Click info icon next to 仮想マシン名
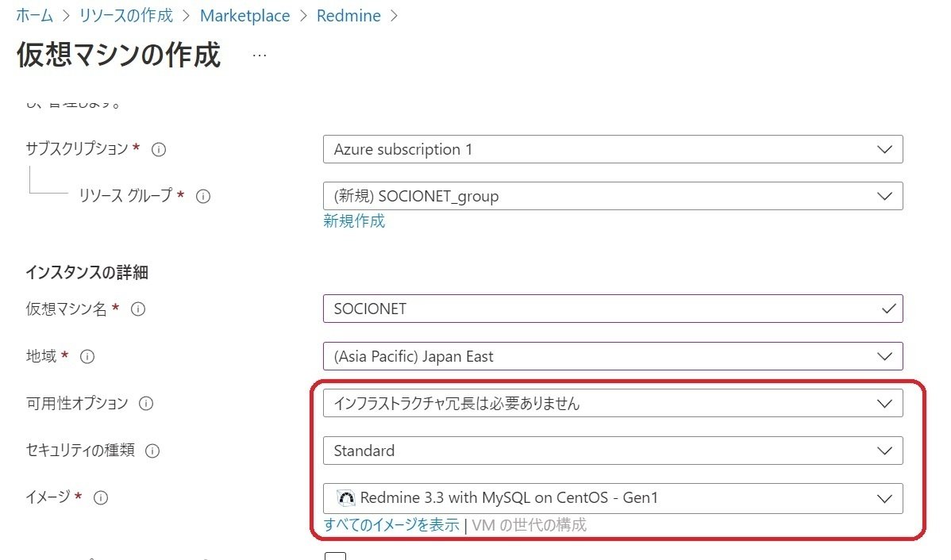 137,309
